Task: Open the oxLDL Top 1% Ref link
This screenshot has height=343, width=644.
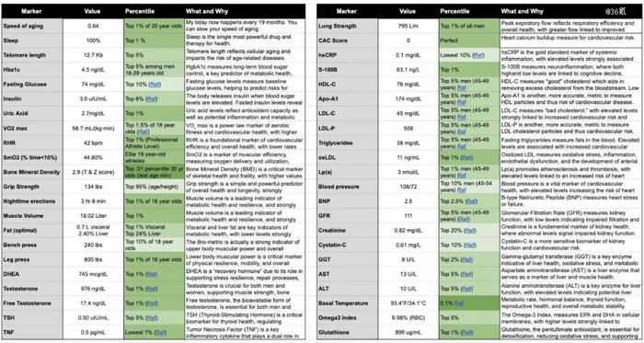Action: pyautogui.click(x=467, y=157)
